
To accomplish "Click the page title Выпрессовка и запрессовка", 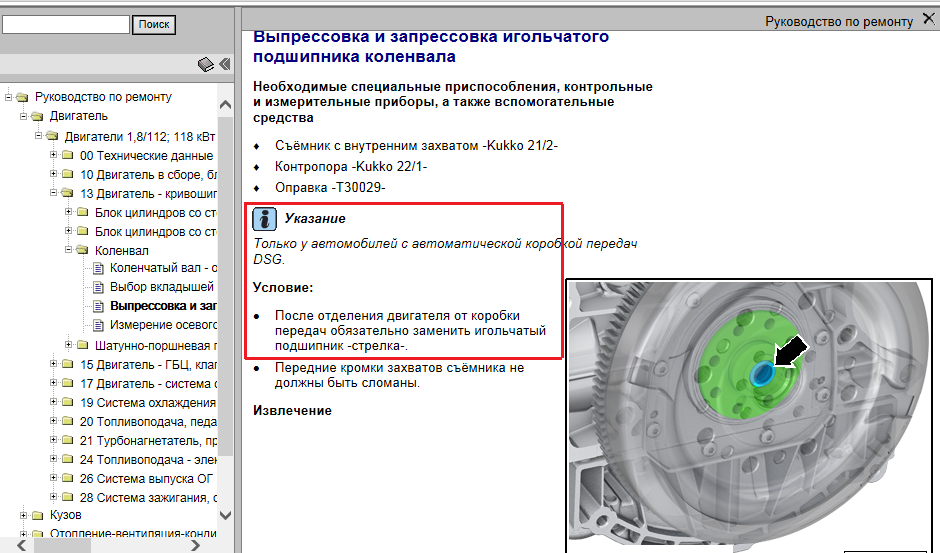I will point(431,46).
